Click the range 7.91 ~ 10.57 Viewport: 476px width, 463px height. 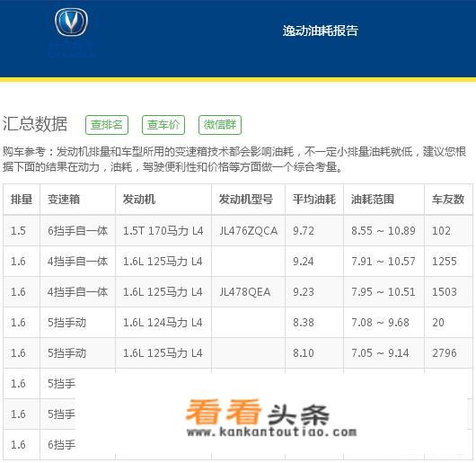[x=383, y=262]
